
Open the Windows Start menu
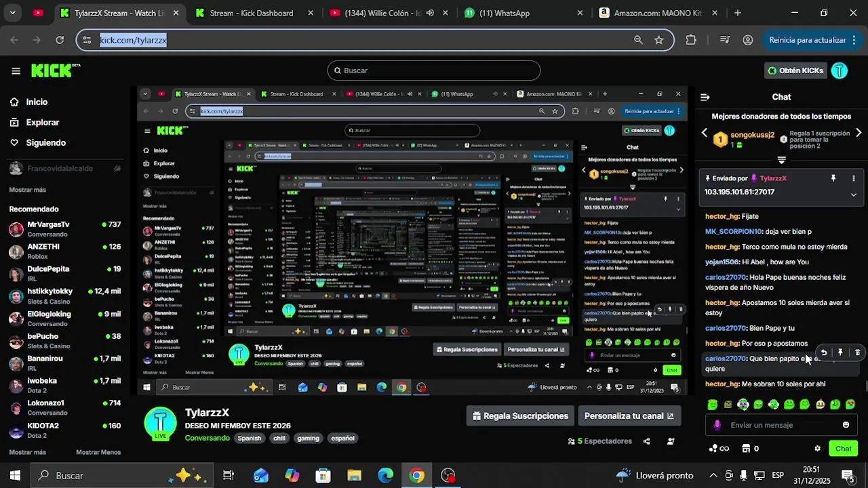point(15,476)
